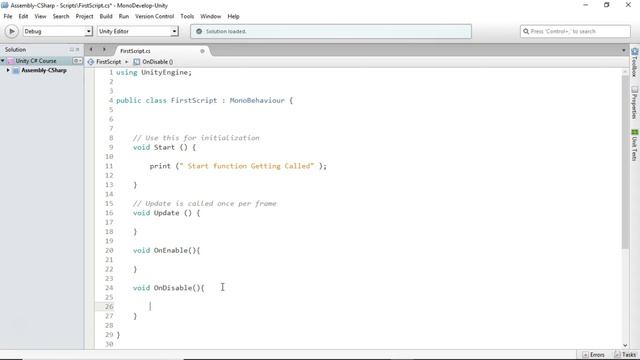
Task: Click the Run play button
Action: [11, 31]
